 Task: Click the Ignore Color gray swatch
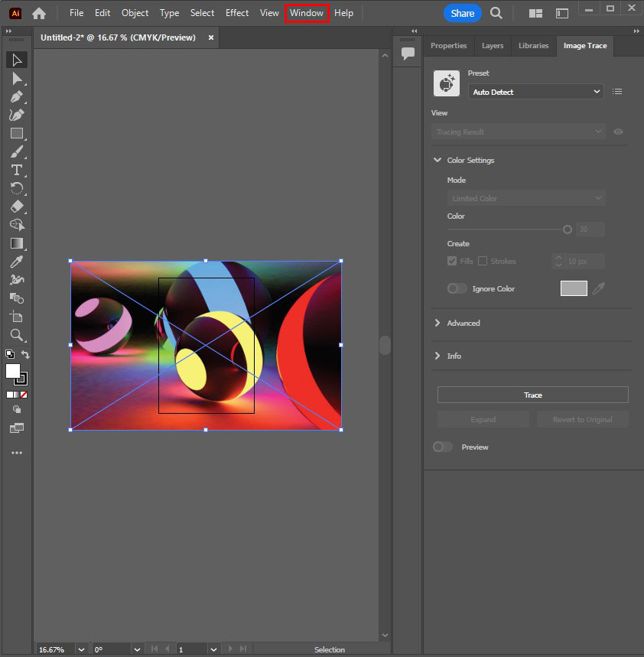click(x=574, y=288)
